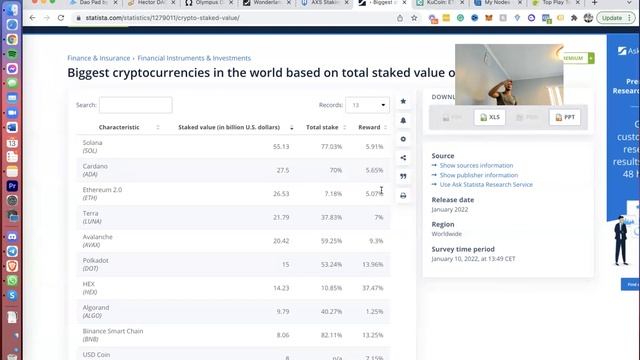
Task: Sort by Total stake column
Action: 322,127
